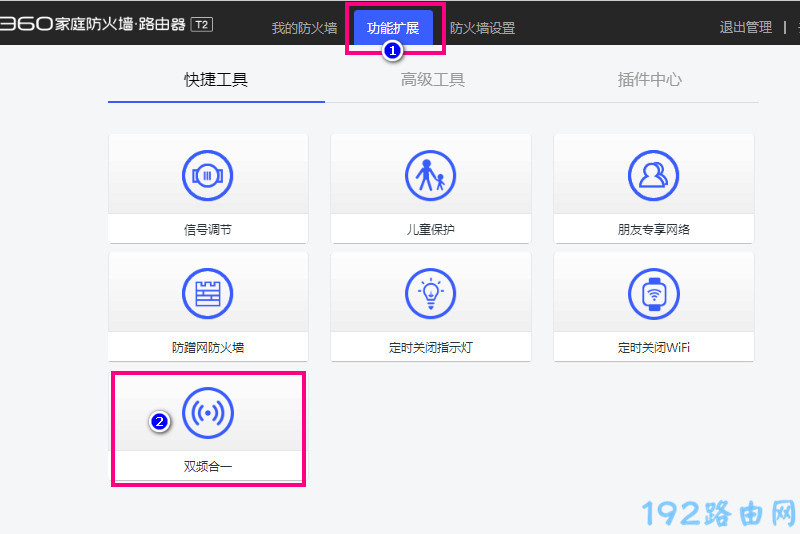Click the 儿童保护 text label
Screen dimensions: 800x534
pyautogui.click(x=430, y=230)
